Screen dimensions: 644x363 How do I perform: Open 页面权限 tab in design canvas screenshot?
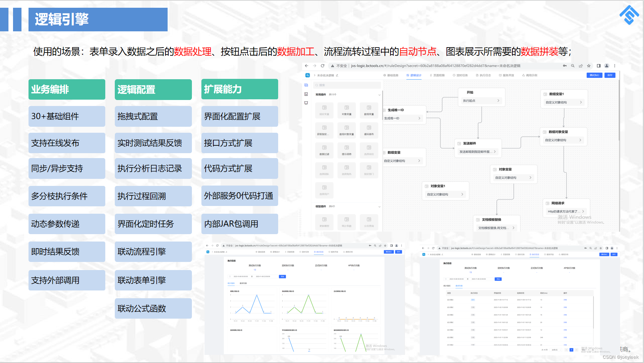437,75
